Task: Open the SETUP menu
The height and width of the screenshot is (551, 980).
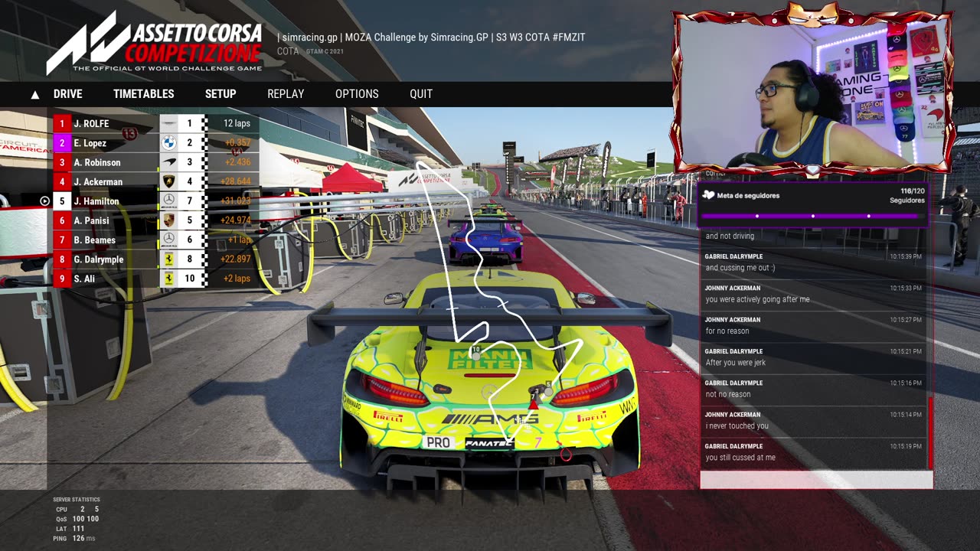Action: pyautogui.click(x=220, y=94)
